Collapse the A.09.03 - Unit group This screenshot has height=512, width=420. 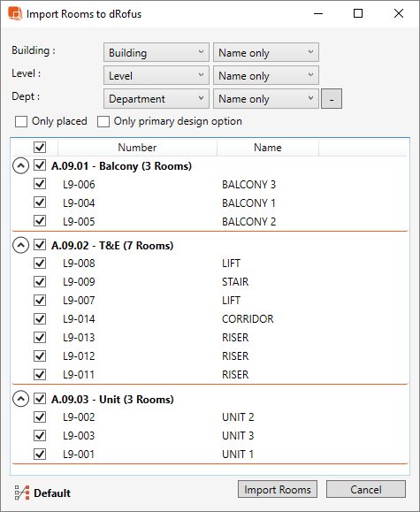coord(20,399)
